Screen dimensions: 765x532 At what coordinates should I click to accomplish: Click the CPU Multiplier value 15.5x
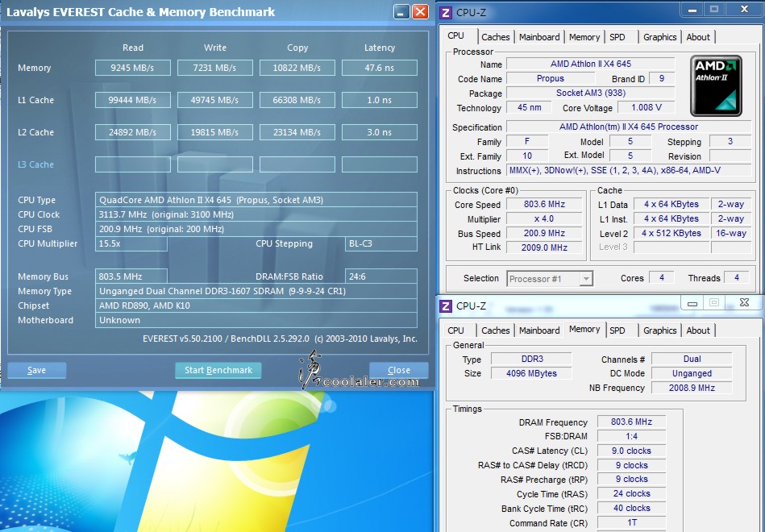tap(131, 243)
